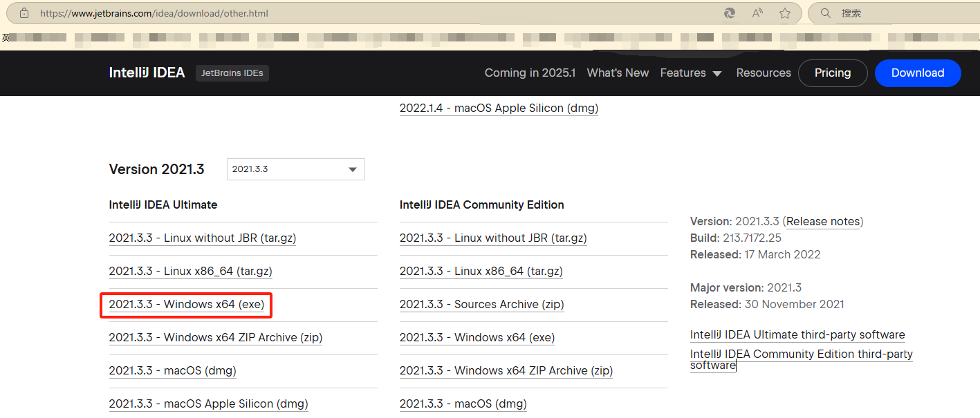980x418 pixels.
Task: Click the browser search box
Action: [x=894, y=13]
